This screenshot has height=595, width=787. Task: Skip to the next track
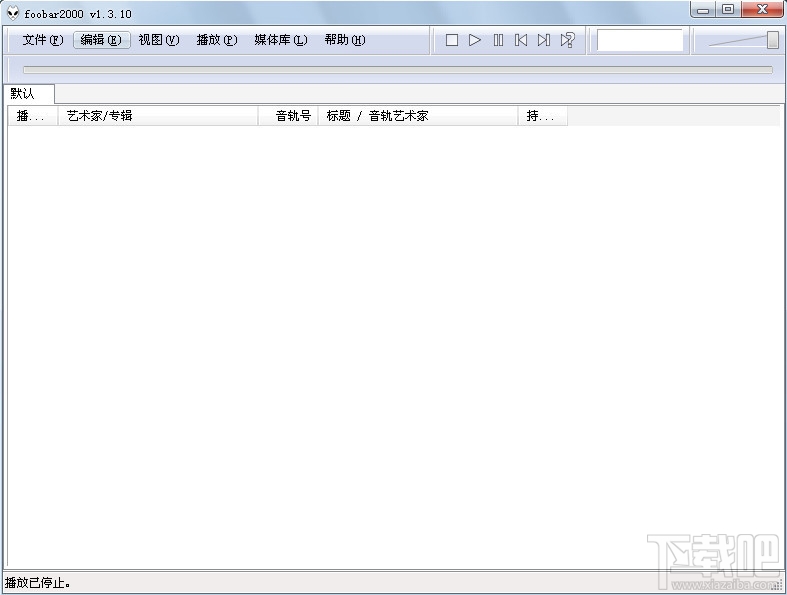tap(544, 40)
